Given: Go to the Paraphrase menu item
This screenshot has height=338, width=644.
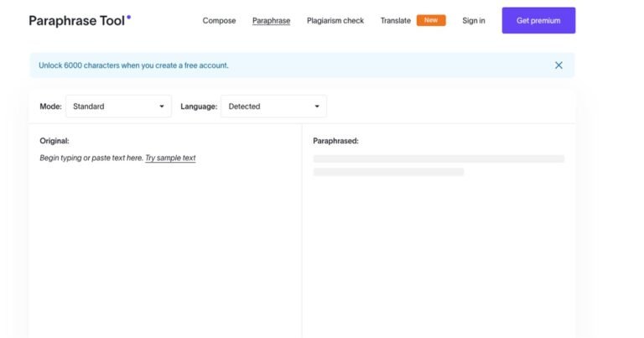Looking at the screenshot, I should [271, 20].
